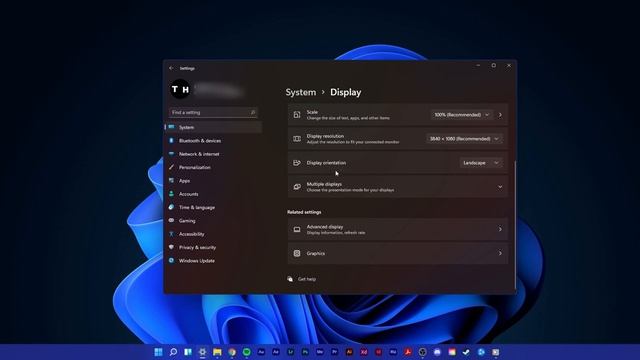Click the Get help link

pyautogui.click(x=307, y=279)
